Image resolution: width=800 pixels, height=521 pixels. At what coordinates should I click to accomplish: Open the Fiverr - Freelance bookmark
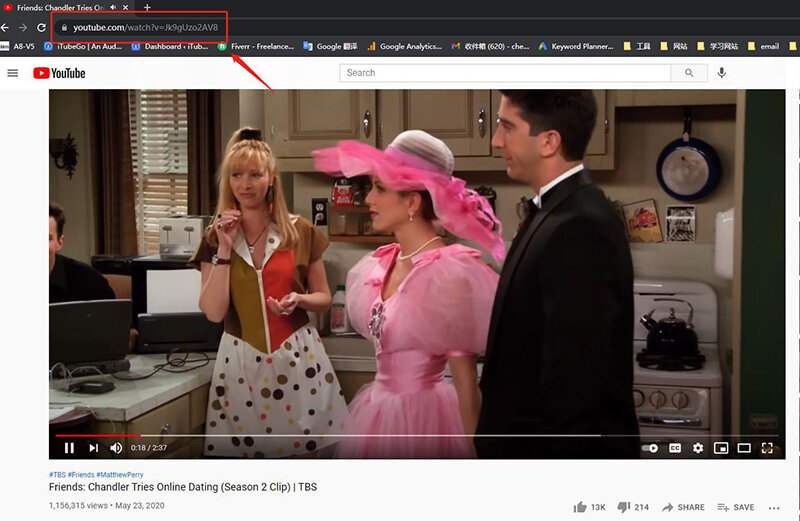256,46
